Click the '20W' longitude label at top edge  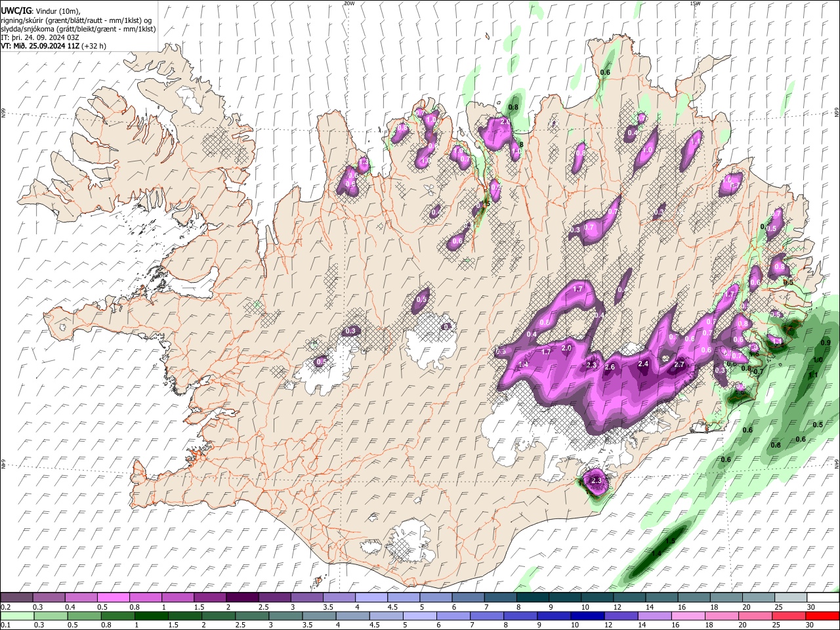pyautogui.click(x=349, y=3)
